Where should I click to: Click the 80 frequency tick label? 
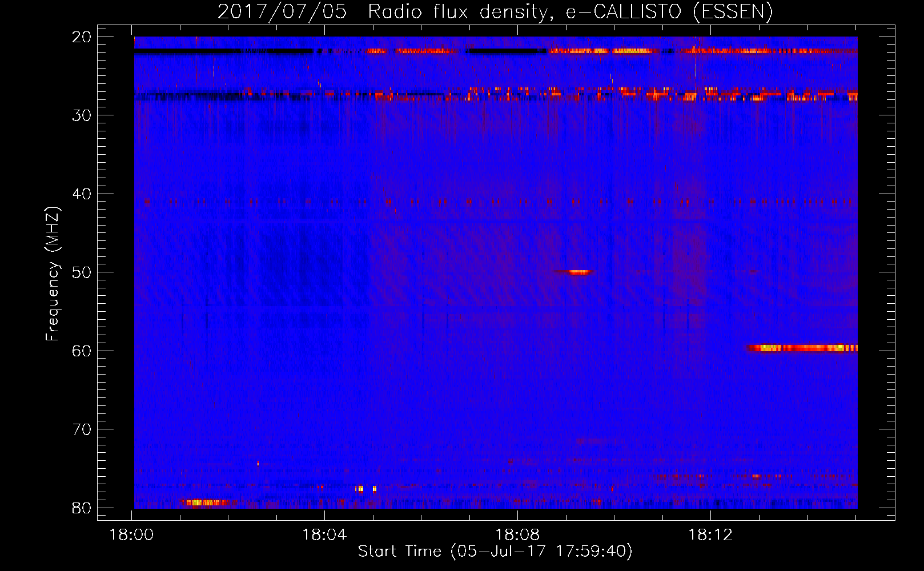(82, 508)
